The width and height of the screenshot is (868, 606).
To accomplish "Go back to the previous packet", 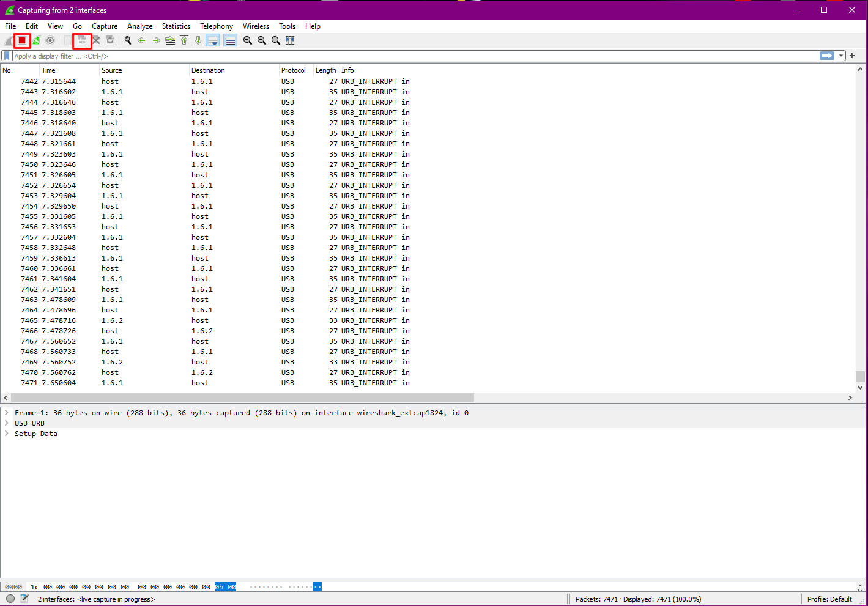I will point(142,40).
